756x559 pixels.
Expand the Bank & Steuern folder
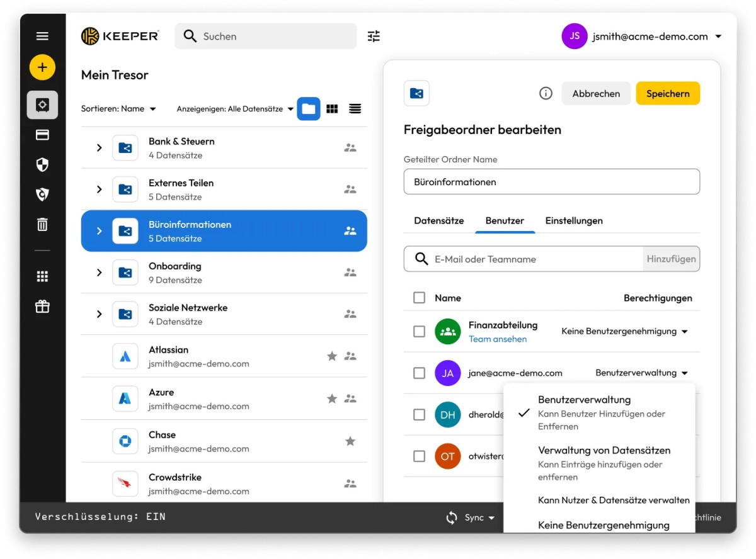[99, 148]
